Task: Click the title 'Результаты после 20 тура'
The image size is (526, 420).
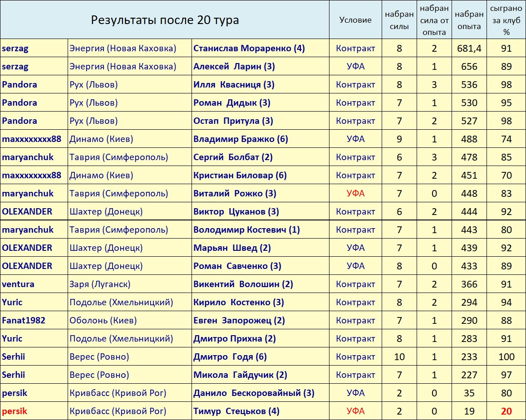Action: 165,20
